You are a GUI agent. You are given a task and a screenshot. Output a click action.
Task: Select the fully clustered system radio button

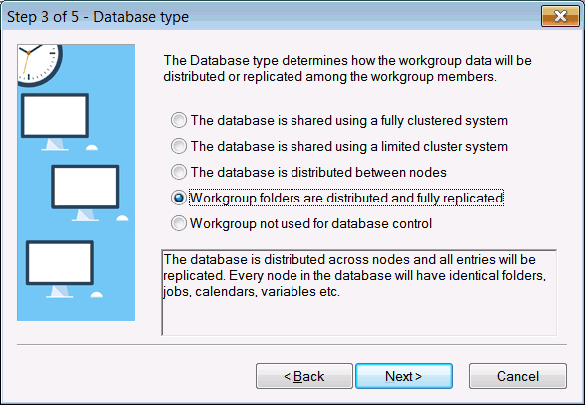[x=179, y=120]
